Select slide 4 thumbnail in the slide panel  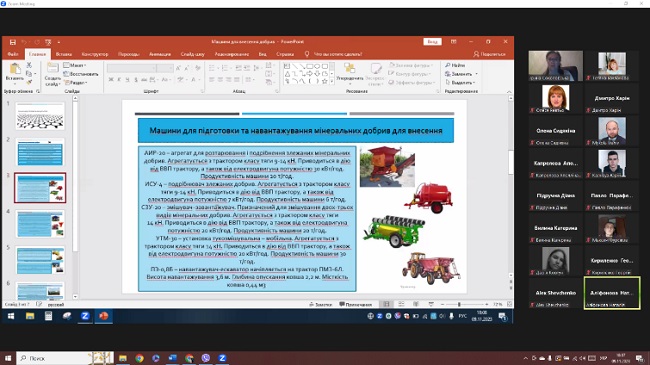(40, 224)
